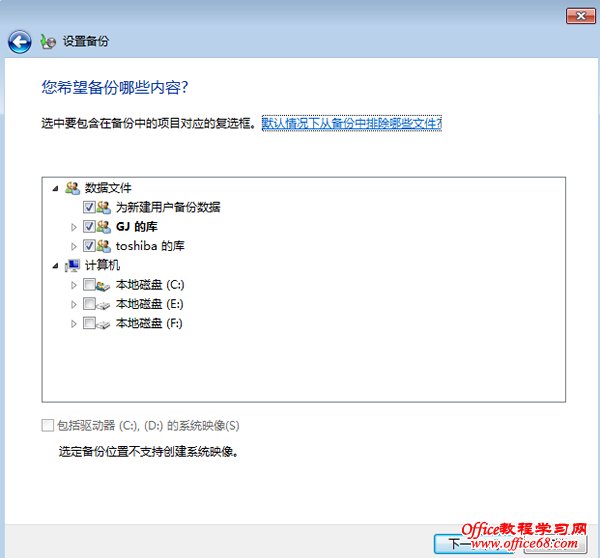This screenshot has height=558, width=600.
Task: Collapse the 计算机 tree node
Action: 56,266
